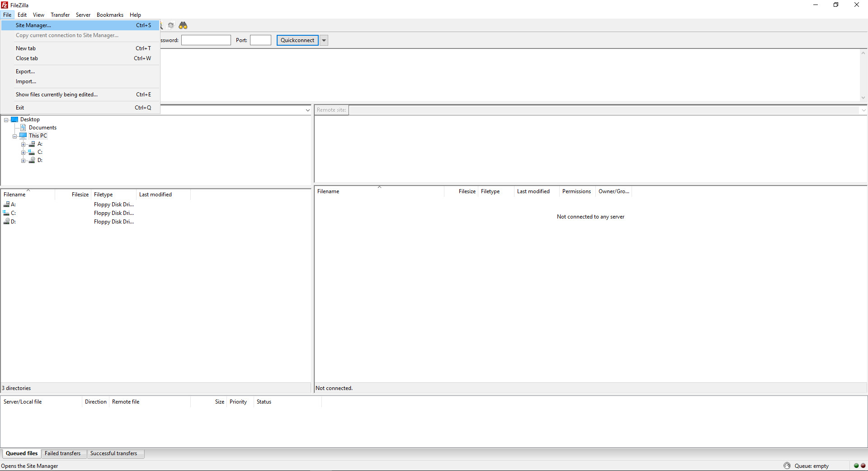Open the Server menu
Screen dimensions: 868x471
[83, 15]
